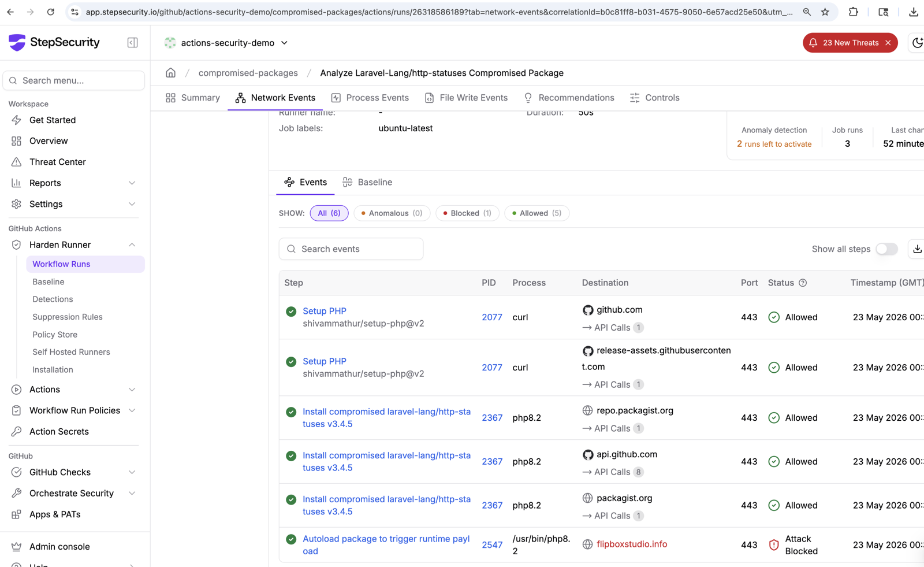This screenshot has width=924, height=567.
Task: Toggle the dark mode icon
Action: pos(917,43)
